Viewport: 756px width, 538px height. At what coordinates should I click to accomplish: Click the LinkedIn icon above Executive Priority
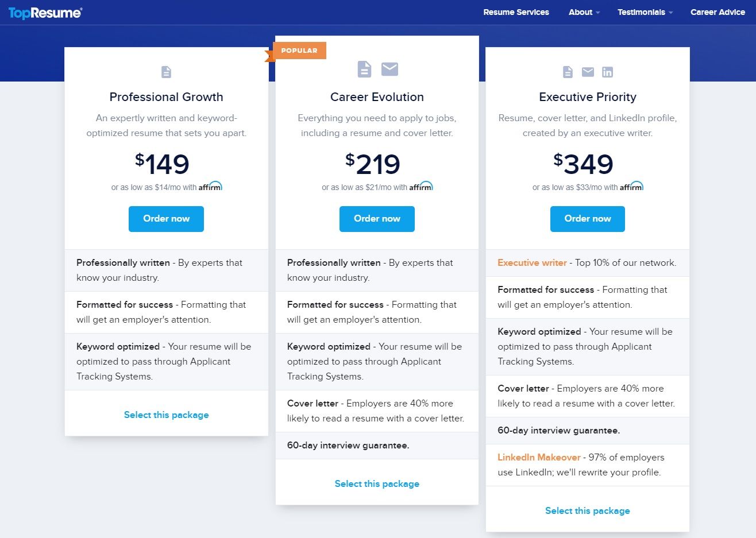tap(607, 72)
